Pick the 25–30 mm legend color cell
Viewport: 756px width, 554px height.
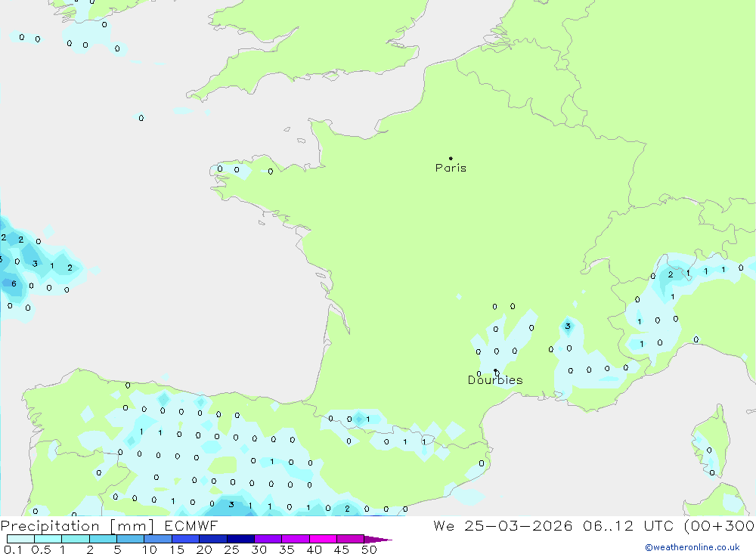(240, 539)
